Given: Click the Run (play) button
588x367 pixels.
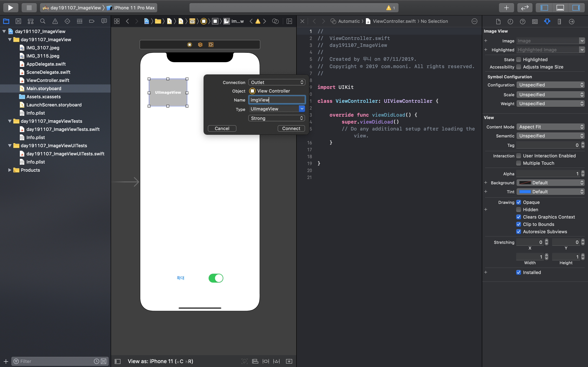Looking at the screenshot, I should pos(10,8).
